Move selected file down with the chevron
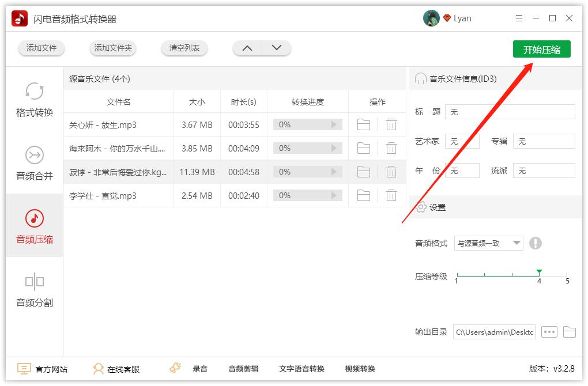 pos(276,48)
